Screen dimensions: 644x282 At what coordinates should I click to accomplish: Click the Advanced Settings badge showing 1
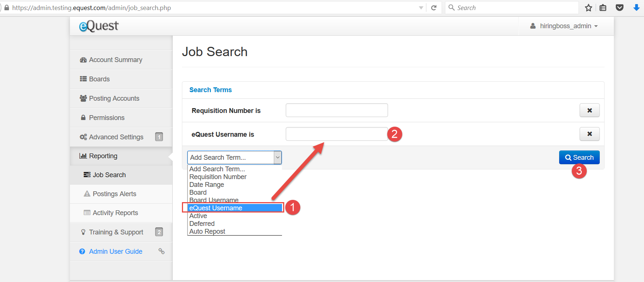pyautogui.click(x=159, y=137)
